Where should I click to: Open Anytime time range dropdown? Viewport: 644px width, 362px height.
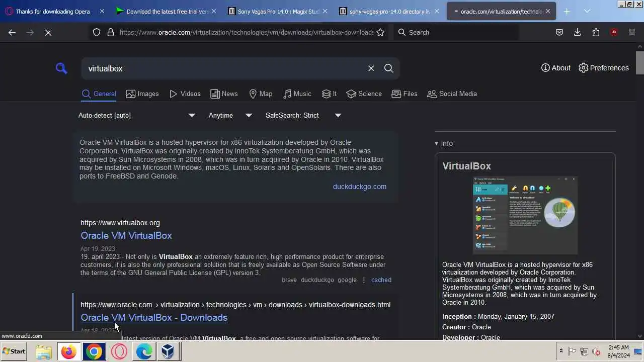[x=230, y=115]
